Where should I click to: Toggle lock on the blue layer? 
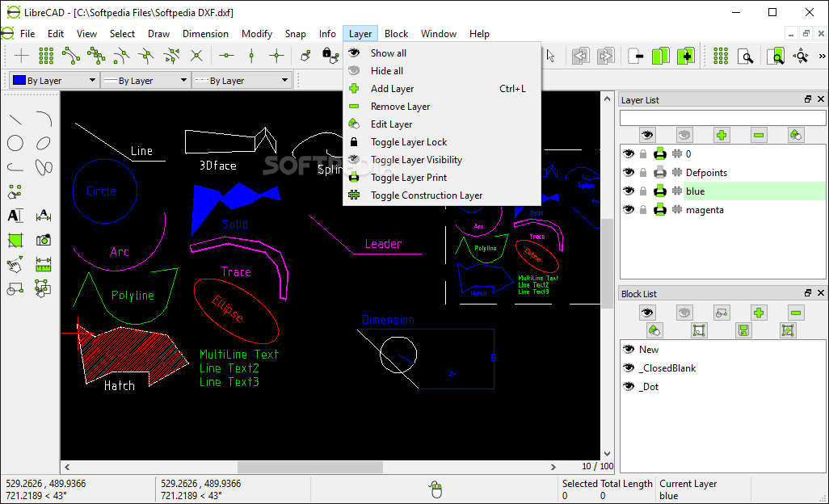[x=643, y=191]
